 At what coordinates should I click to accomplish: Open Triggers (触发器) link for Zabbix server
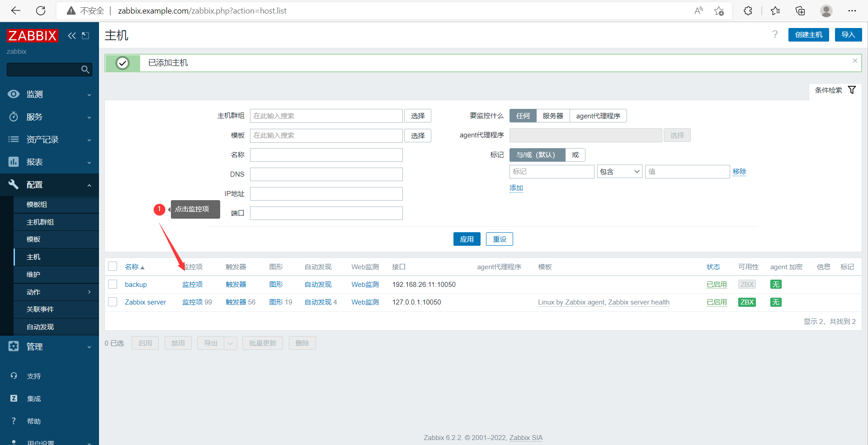[x=236, y=302]
